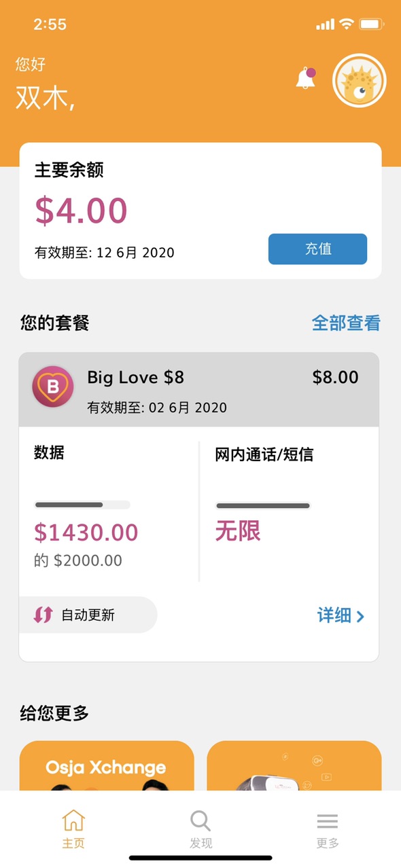401x868 pixels.
Task: Tap the 网内通话/短信 unlimited progress bar
Action: (263, 506)
